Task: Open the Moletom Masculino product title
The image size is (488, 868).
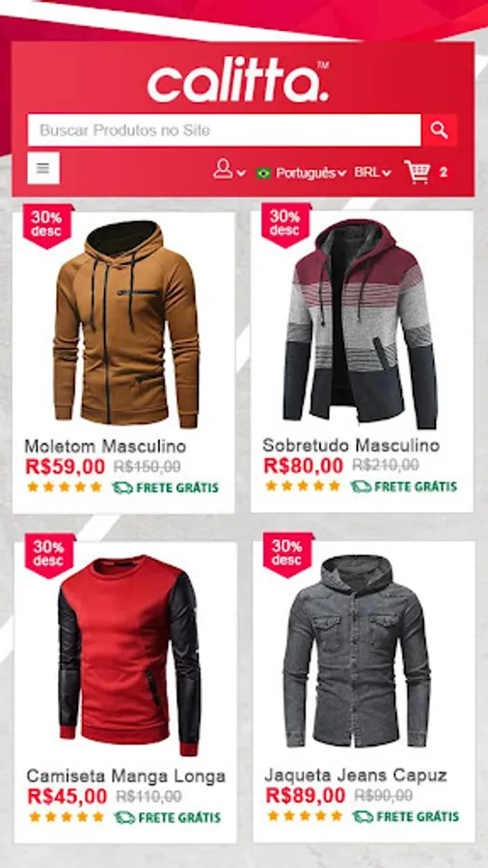Action: point(105,447)
